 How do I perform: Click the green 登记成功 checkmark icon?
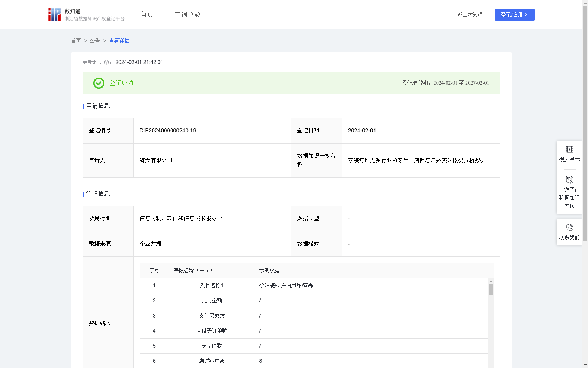pos(98,83)
